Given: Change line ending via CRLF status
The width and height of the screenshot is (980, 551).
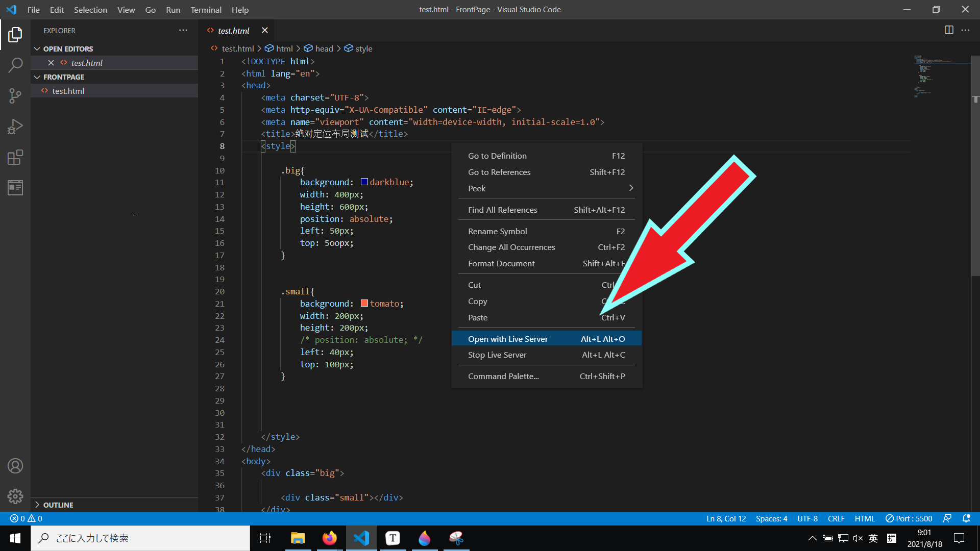Looking at the screenshot, I should click(x=836, y=518).
